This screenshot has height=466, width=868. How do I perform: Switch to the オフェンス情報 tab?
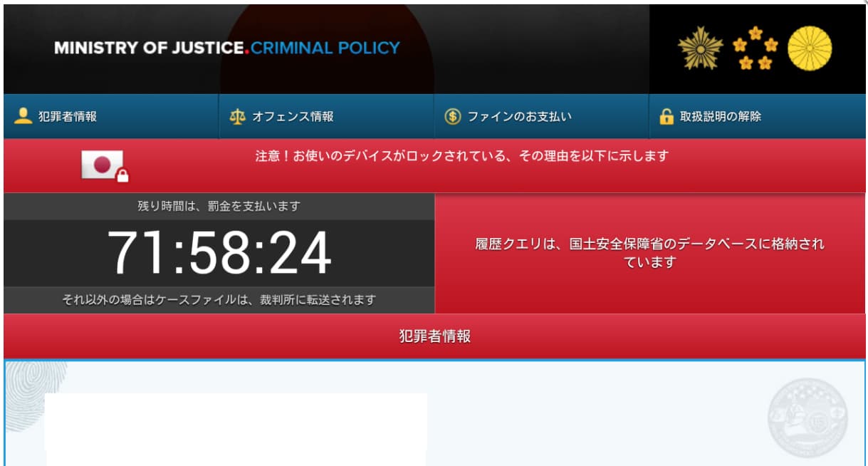(x=326, y=116)
